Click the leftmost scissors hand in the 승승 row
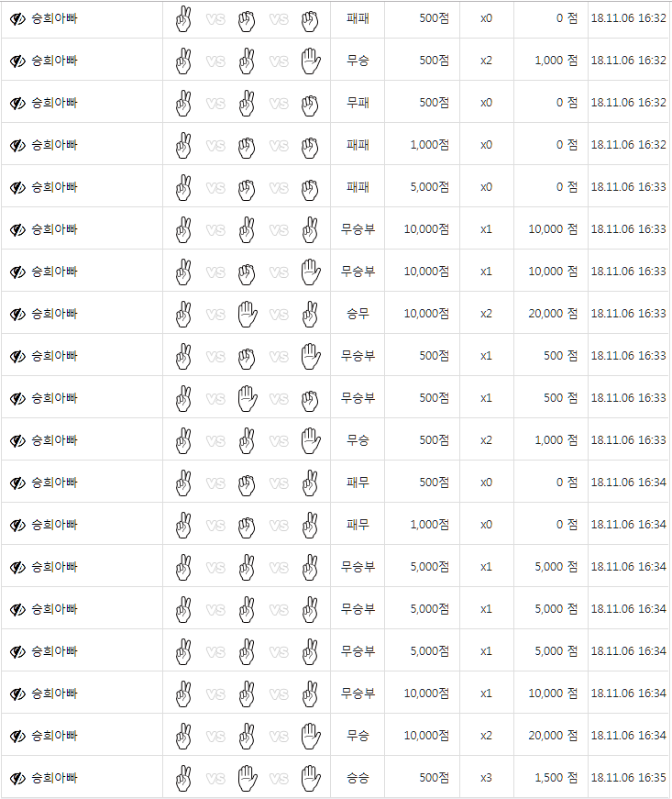 [x=183, y=778]
